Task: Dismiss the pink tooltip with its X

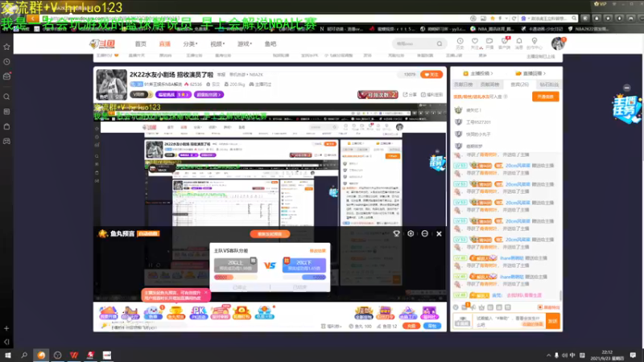Action: [206, 292]
